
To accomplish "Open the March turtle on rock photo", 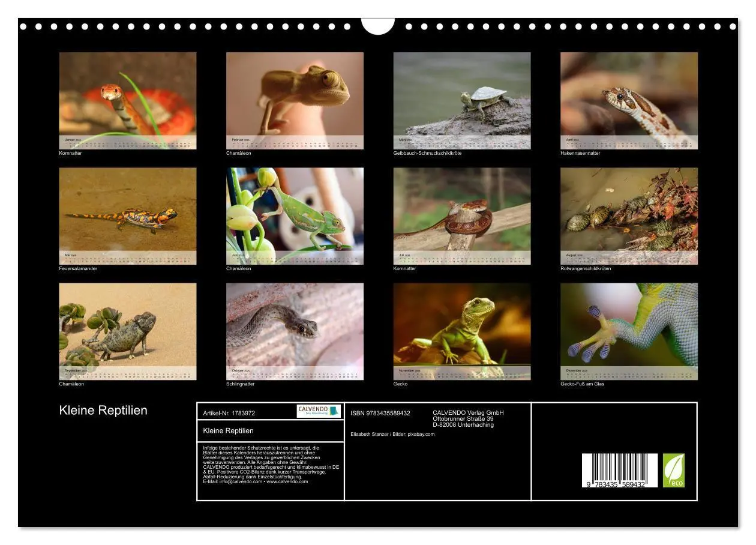I will pos(462,101).
